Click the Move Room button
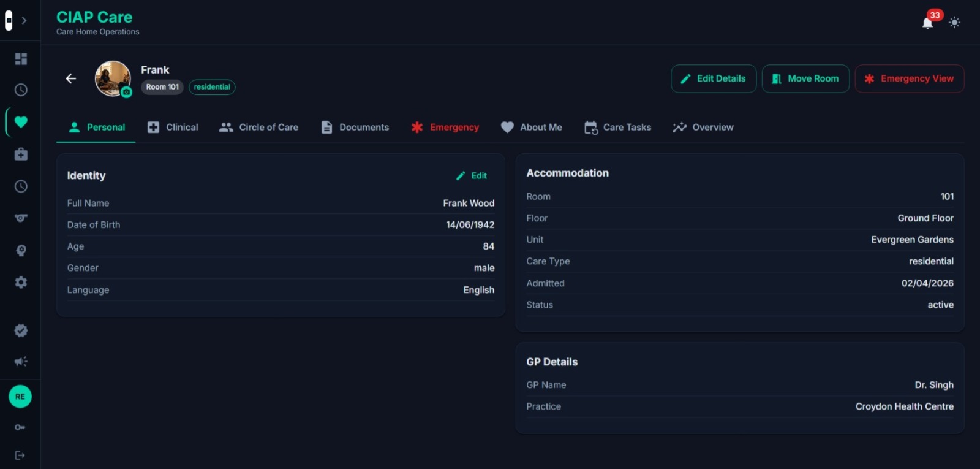Image resolution: width=980 pixels, height=469 pixels. [x=805, y=78]
